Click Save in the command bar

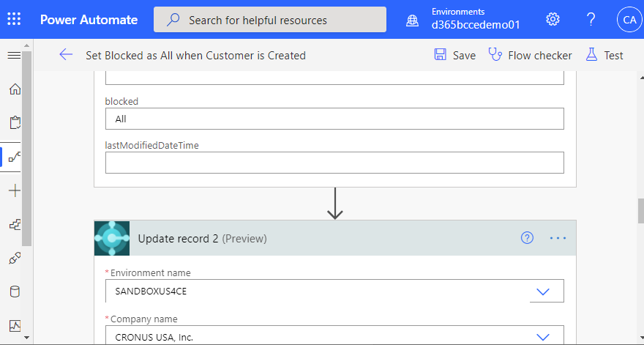coord(454,56)
